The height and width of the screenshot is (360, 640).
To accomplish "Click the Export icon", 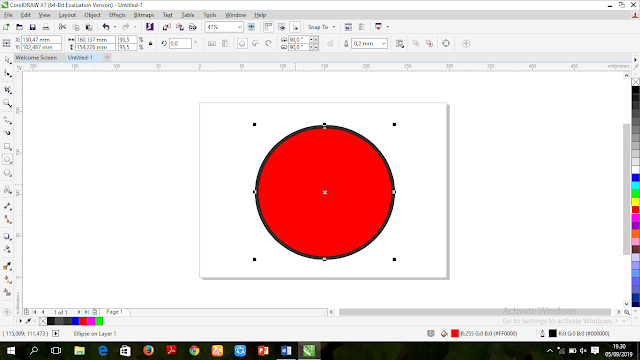I will tap(180, 27).
